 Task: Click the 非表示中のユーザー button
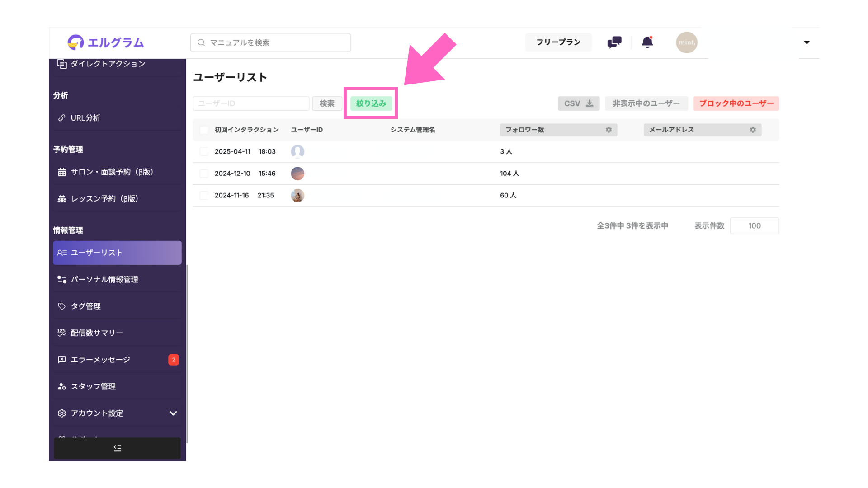646,103
